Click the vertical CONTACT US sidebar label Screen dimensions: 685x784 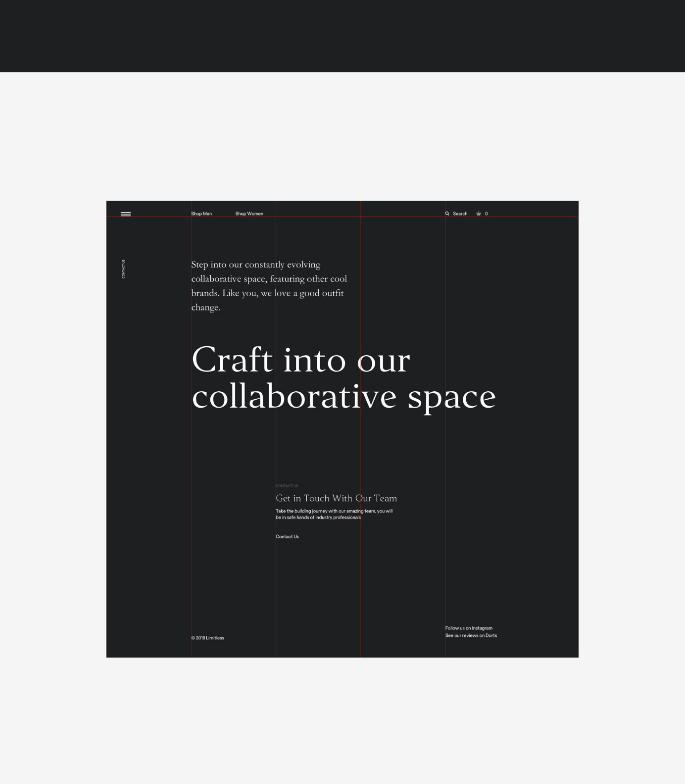click(x=123, y=269)
